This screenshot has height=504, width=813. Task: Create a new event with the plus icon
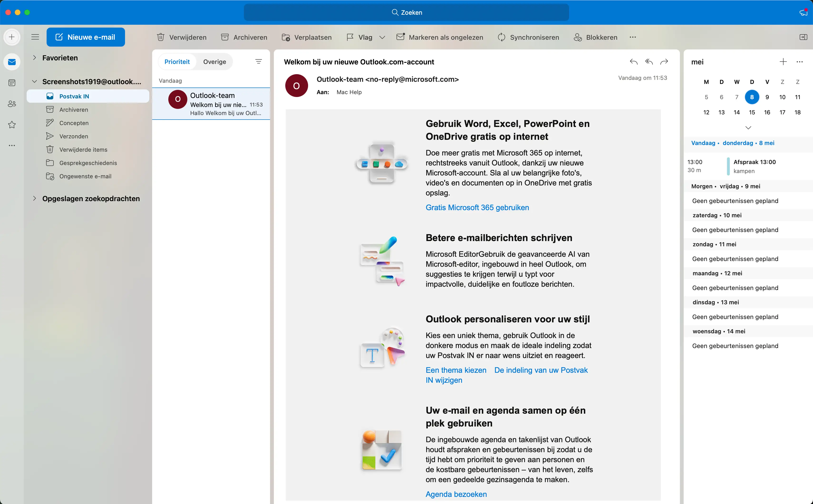point(783,62)
